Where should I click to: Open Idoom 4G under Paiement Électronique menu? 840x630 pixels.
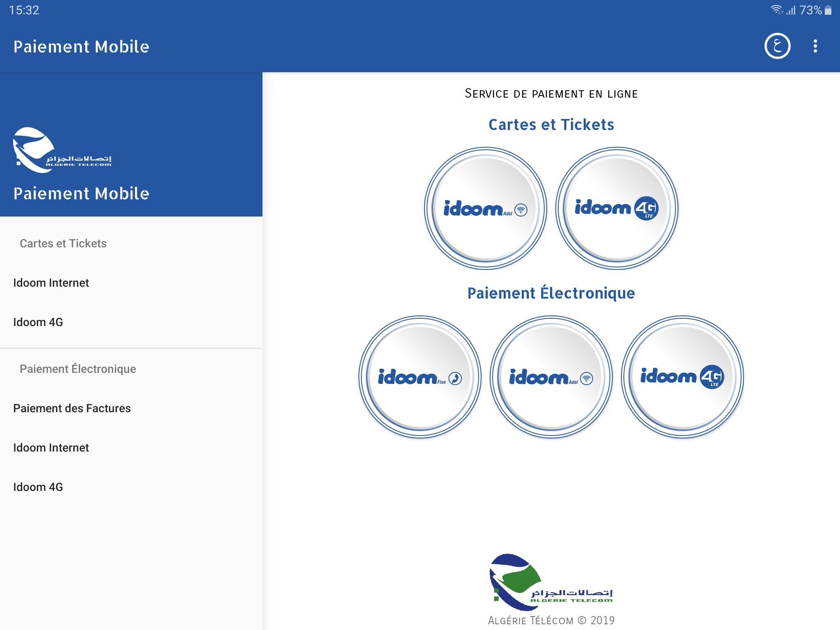131,487
